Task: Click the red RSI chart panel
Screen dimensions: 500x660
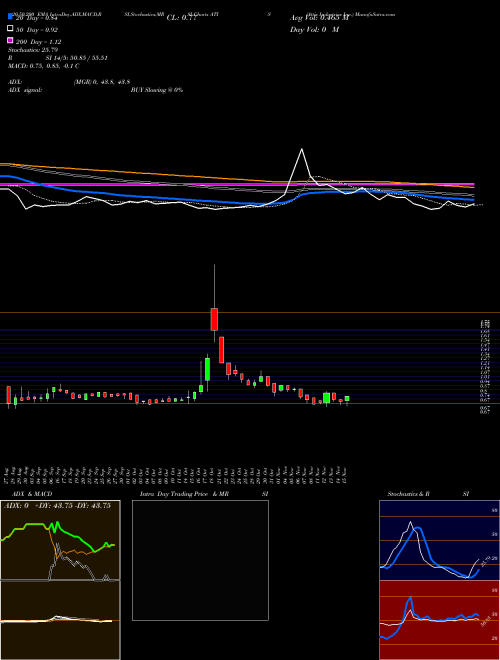Action: pos(439,620)
